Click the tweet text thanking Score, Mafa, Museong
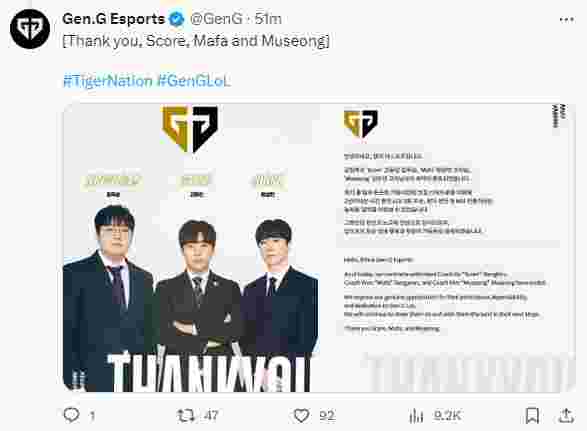The image size is (587, 431). (x=196, y=41)
